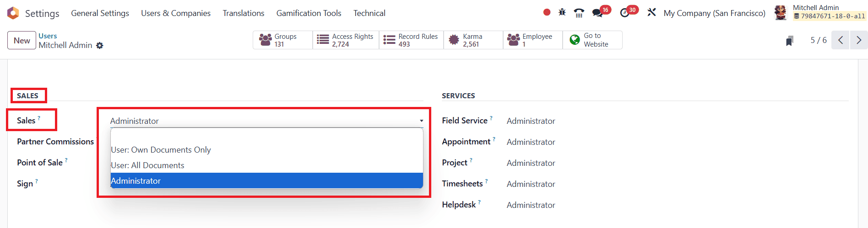Image resolution: width=868 pixels, height=228 pixels.
Task: Click the SERVICES section heading
Action: click(x=458, y=95)
